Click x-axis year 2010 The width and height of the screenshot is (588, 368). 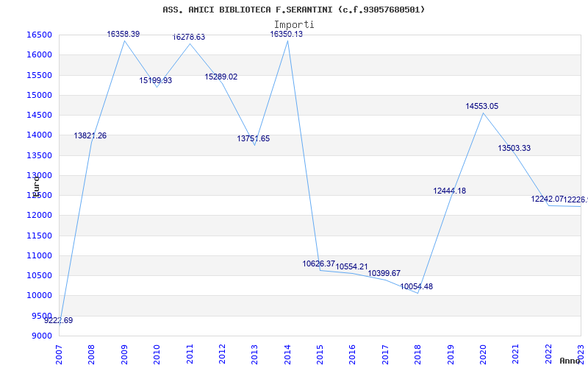pos(157,354)
